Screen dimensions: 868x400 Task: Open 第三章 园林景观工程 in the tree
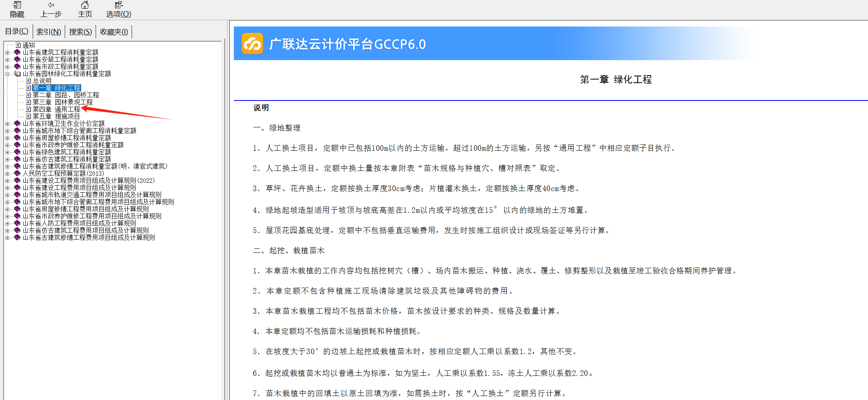pyautogui.click(x=63, y=102)
